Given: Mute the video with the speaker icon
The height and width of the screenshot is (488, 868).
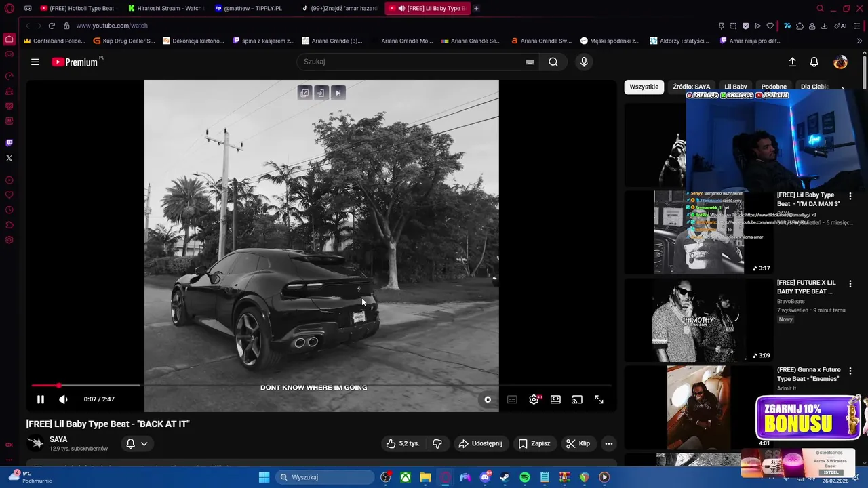Looking at the screenshot, I should (63, 400).
